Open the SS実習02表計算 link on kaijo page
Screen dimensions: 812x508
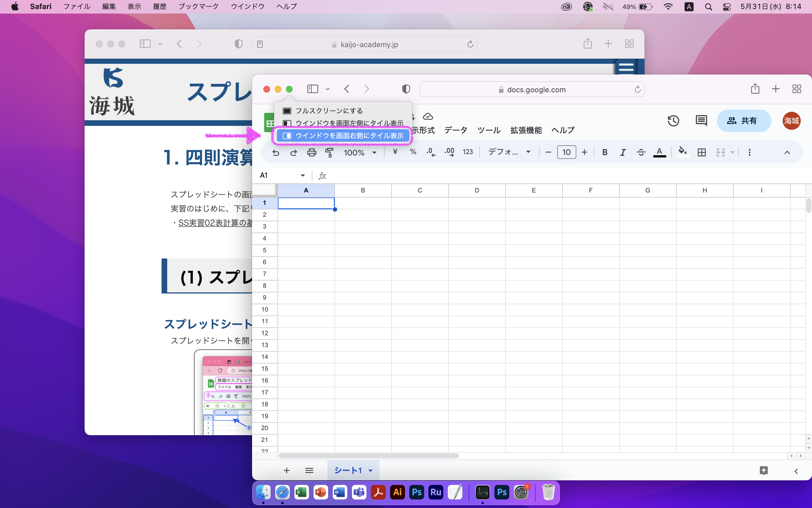[215, 223]
